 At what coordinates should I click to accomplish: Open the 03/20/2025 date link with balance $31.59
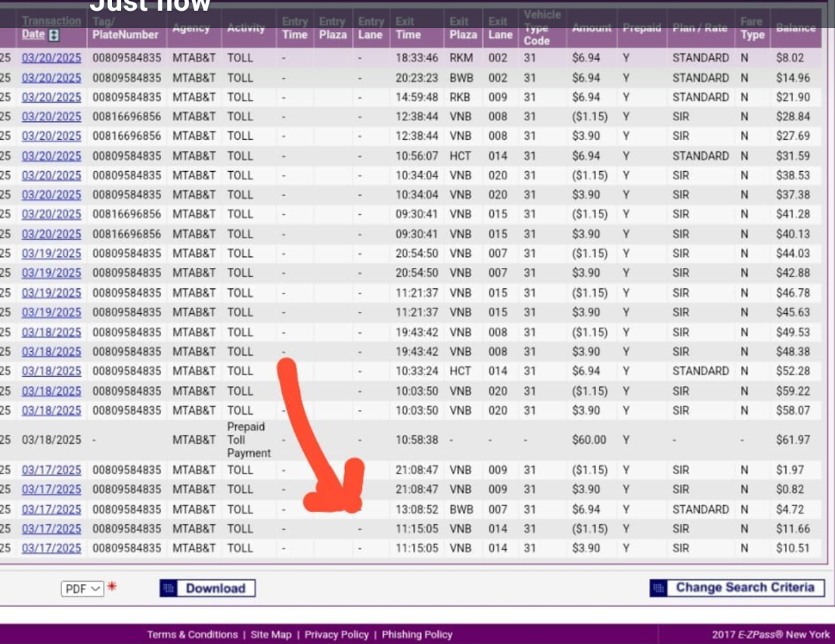[x=52, y=156]
